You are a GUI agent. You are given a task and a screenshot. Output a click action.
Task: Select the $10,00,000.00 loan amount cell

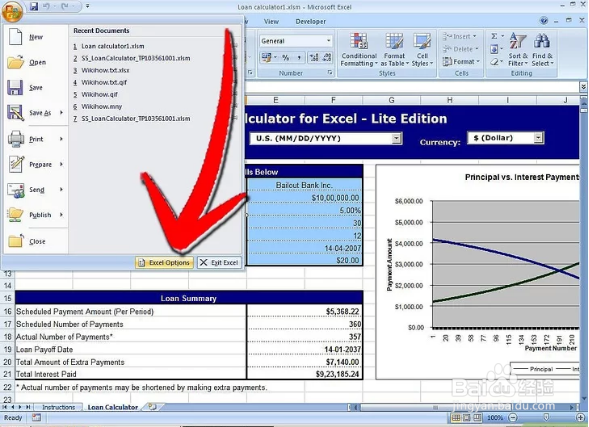click(304, 198)
